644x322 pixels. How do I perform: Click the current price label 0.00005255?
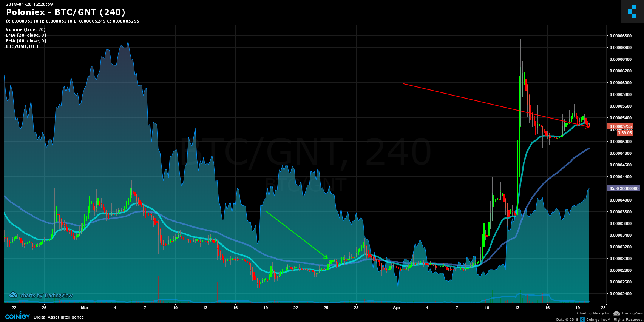point(620,126)
